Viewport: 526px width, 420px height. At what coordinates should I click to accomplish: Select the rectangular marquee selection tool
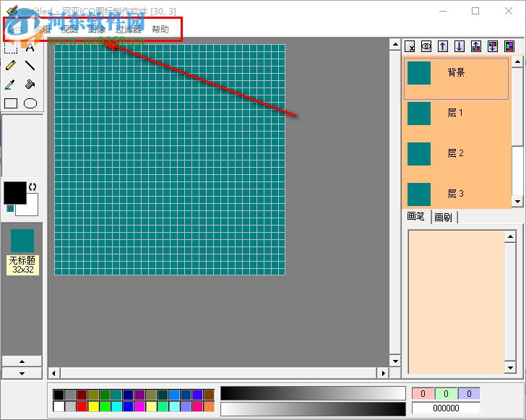click(11, 48)
